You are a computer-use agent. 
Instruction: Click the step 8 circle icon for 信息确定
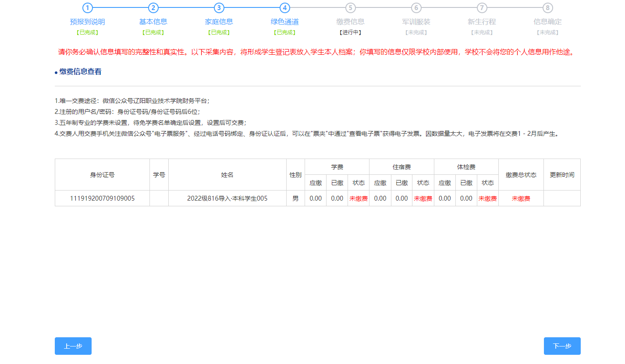[548, 8]
